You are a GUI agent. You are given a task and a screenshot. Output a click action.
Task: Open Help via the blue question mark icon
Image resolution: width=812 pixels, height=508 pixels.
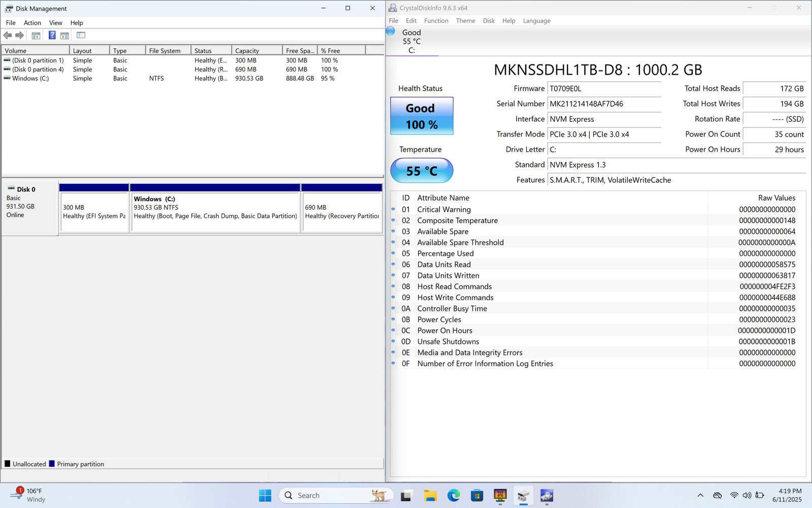(52, 35)
